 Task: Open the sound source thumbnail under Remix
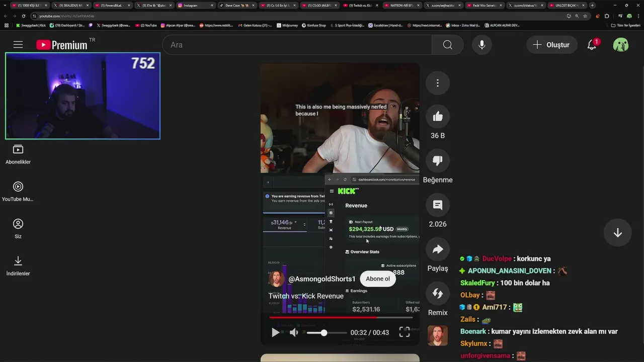(x=438, y=335)
